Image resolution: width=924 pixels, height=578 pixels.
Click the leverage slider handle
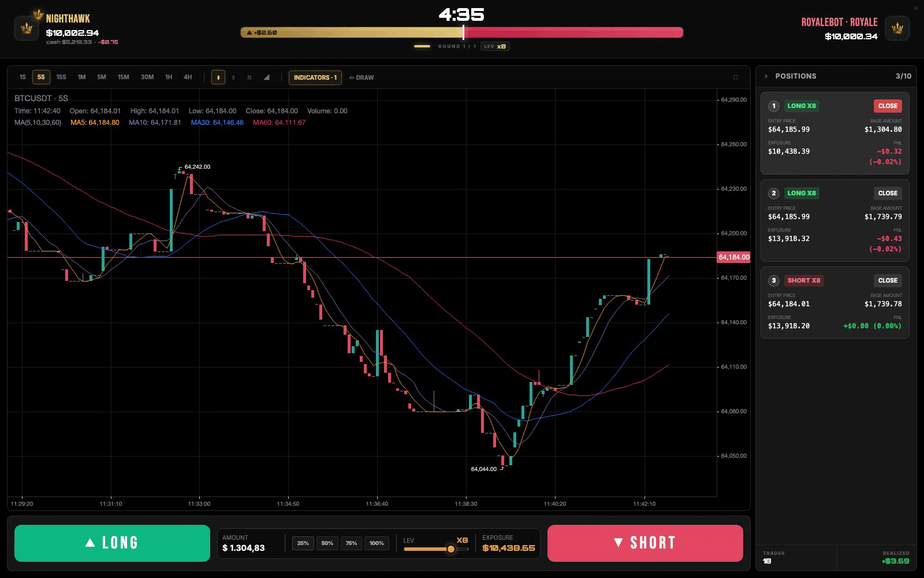pos(451,549)
